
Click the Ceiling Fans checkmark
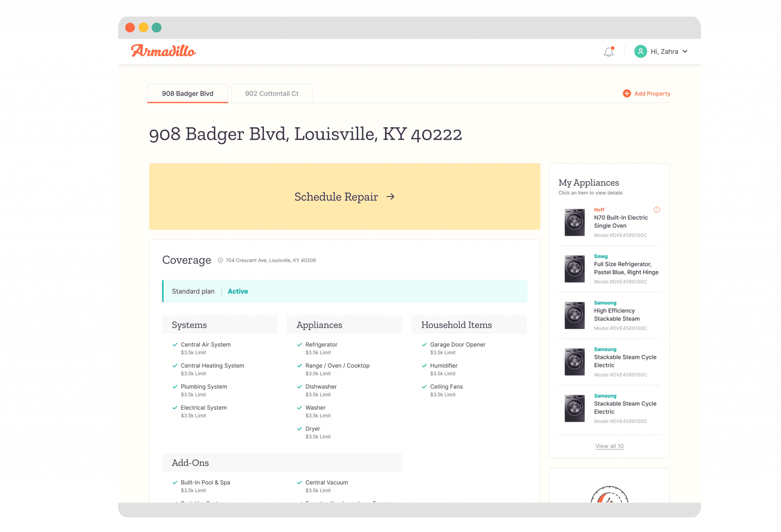click(x=424, y=386)
